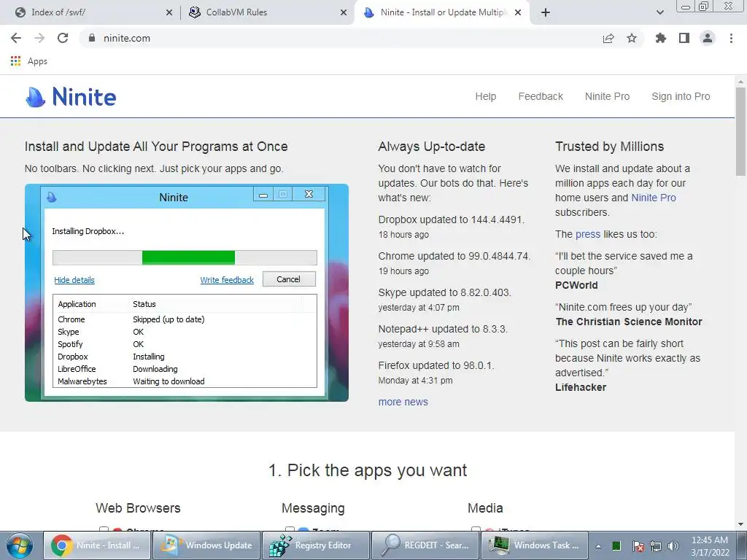Open the Help link in header
This screenshot has height=560, width=747.
click(x=485, y=96)
